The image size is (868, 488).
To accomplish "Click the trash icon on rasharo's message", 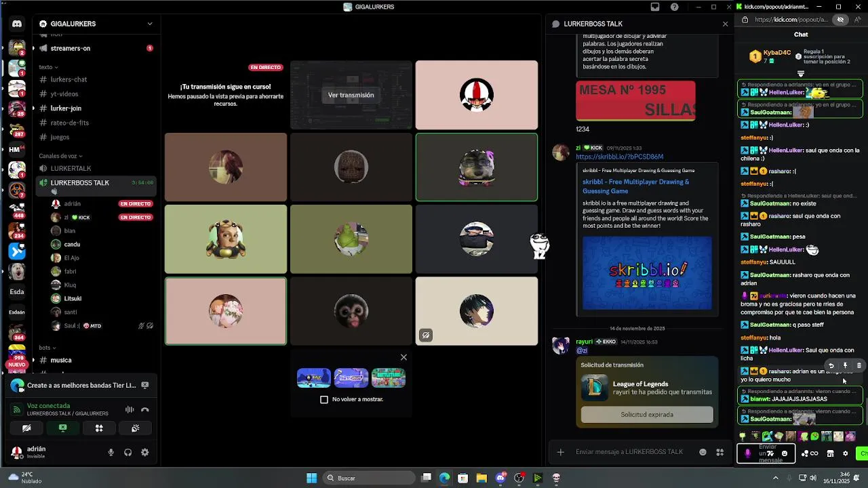I will click(x=859, y=365).
